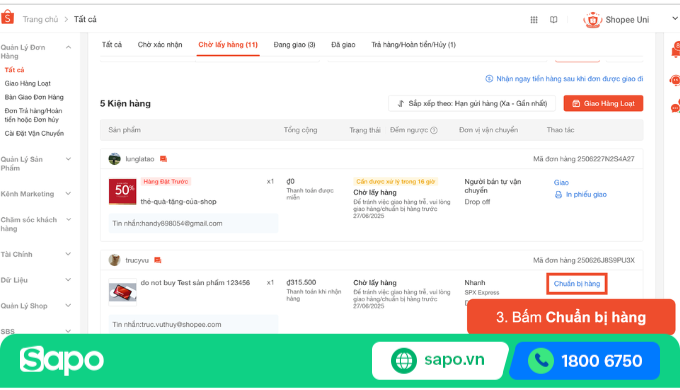Screen dimensions: 680x390
Task: Click trucyvu buyer avatar
Action: (x=114, y=260)
